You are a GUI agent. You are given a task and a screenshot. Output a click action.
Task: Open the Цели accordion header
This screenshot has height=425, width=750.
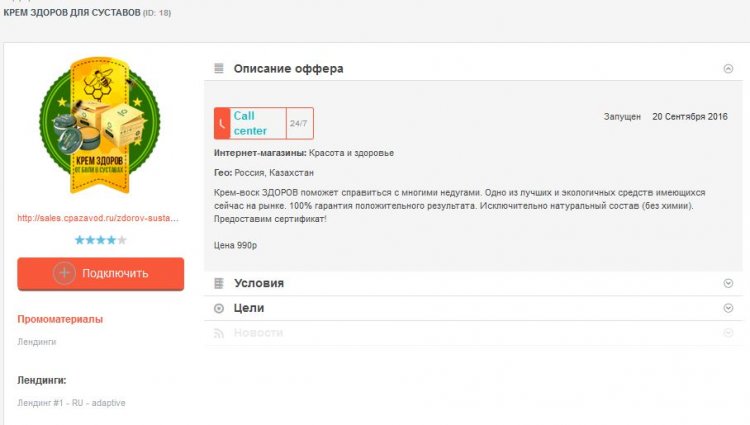(249, 309)
